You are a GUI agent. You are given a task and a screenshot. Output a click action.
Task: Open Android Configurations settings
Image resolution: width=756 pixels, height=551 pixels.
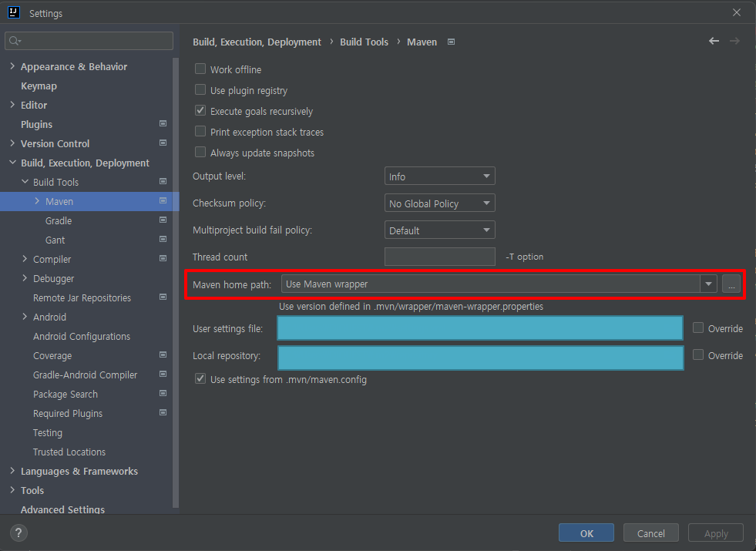coord(82,337)
